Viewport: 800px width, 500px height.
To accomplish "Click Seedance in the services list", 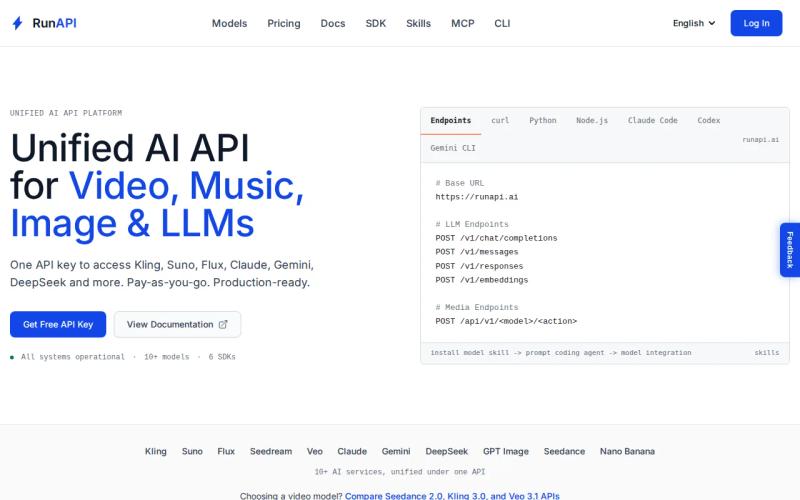I will click(x=564, y=451).
